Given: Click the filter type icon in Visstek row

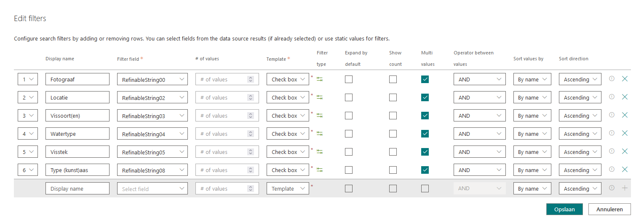Looking at the screenshot, I should (320, 152).
